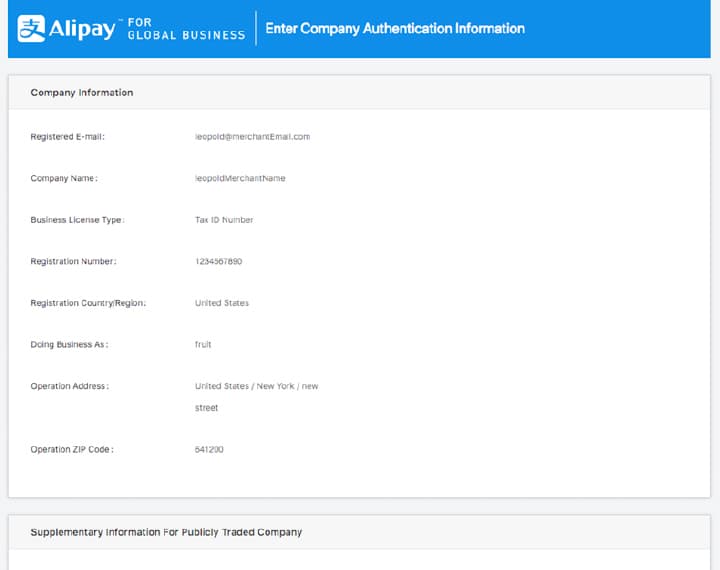Click the registered e-mail leopold@merchantEmail.com

click(x=252, y=137)
